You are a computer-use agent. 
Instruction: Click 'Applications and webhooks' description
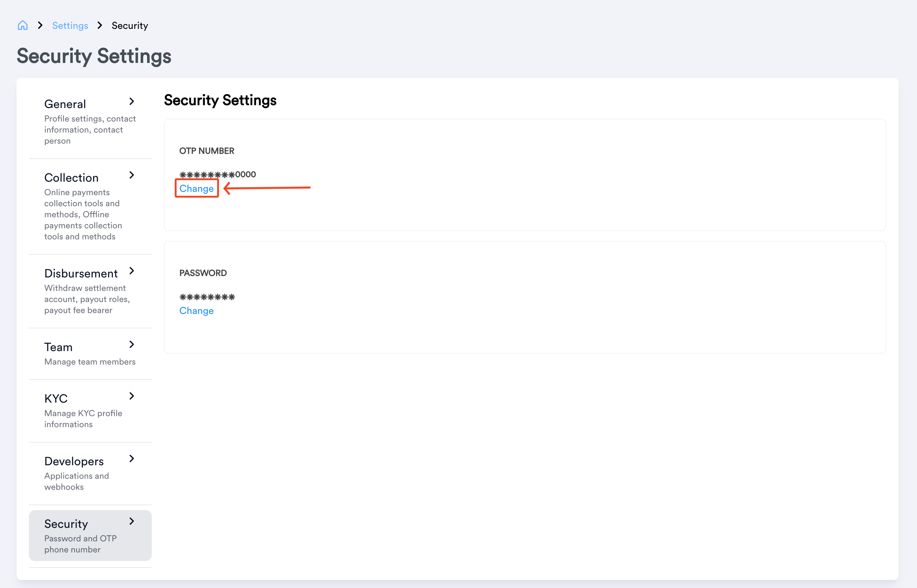pos(76,482)
